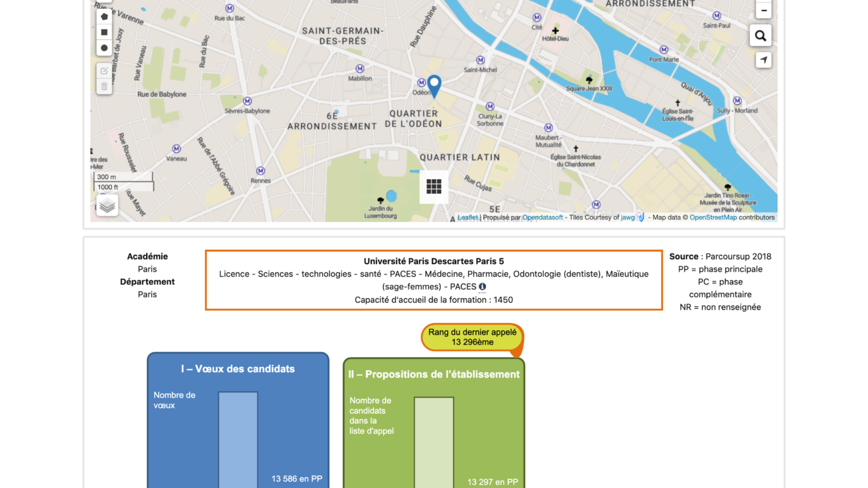Click the 'Rang du dernier appelé' bubble

(x=472, y=337)
